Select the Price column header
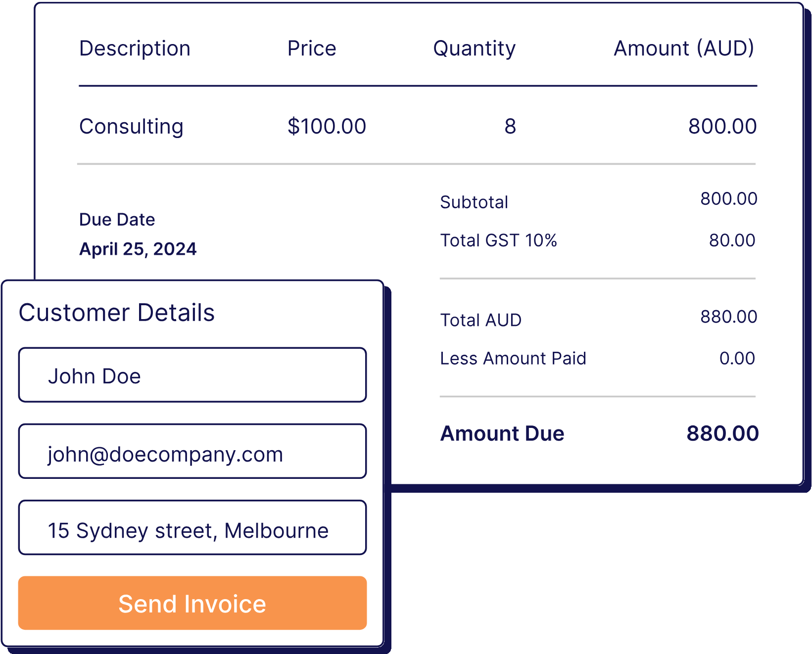The image size is (812, 654). pyautogui.click(x=312, y=48)
